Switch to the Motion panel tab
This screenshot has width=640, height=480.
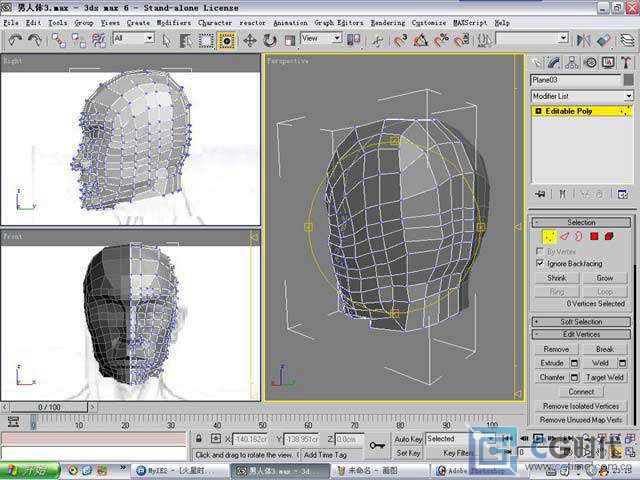pos(590,63)
